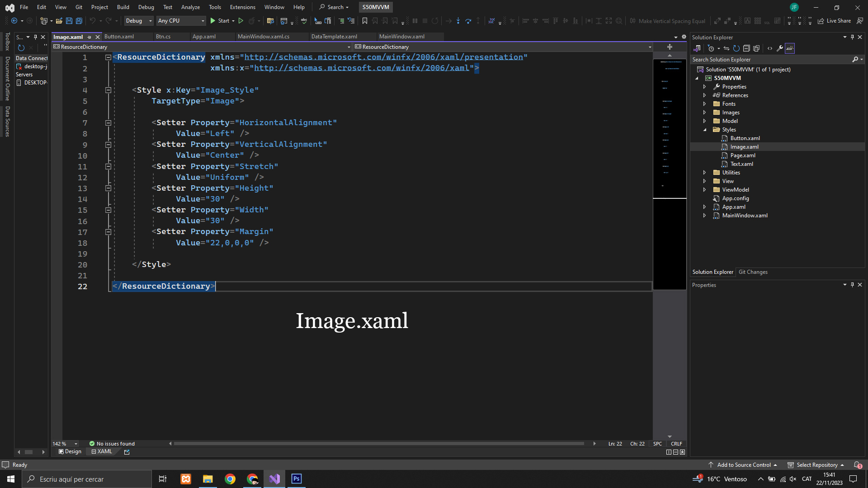This screenshot has width=868, height=488.
Task: Switch to MainWindow.xaml.cs tab
Action: [x=264, y=37]
